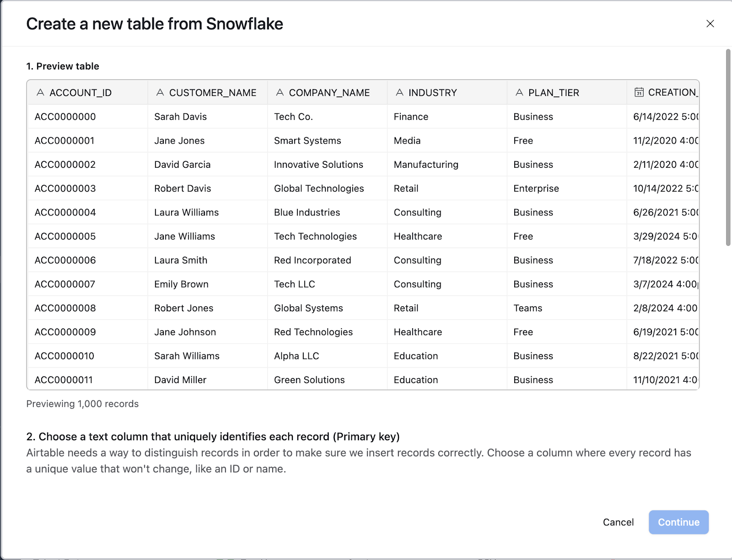The height and width of the screenshot is (560, 732).
Task: Select the CUSTOMER_NAME column header
Action: [x=208, y=92]
